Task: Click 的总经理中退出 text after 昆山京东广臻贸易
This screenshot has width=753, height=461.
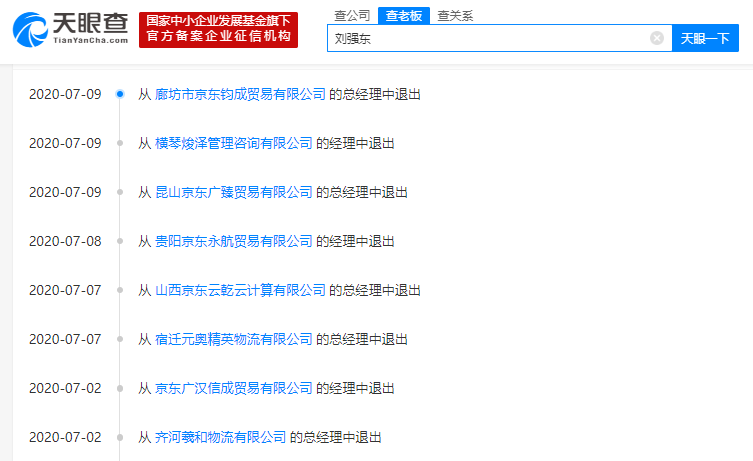Action: (x=362, y=192)
